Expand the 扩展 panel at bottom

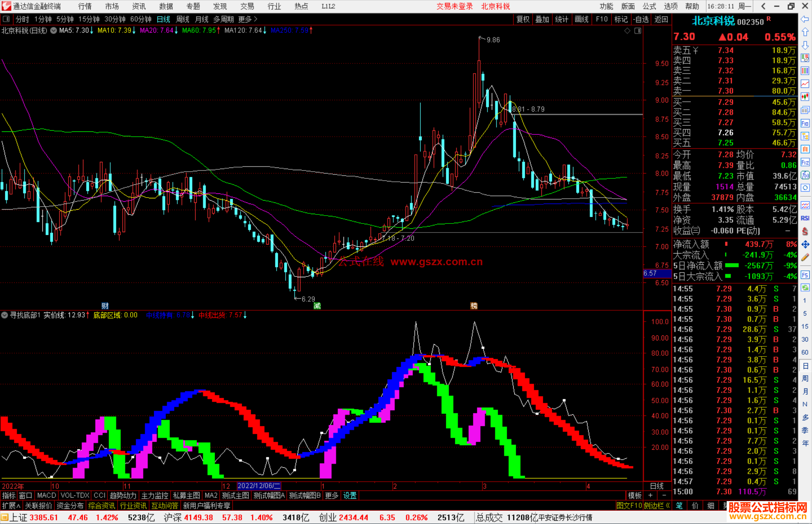point(11,506)
